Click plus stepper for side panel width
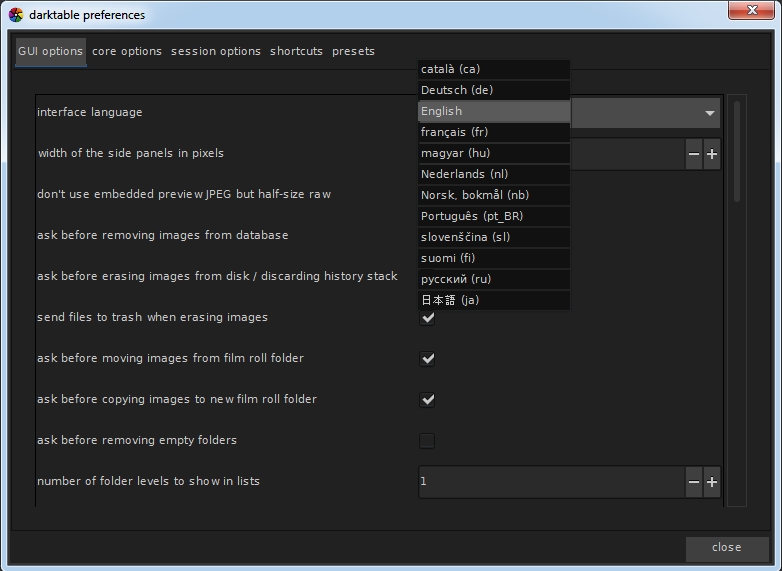Viewport: 782px width, 571px height. (x=712, y=154)
